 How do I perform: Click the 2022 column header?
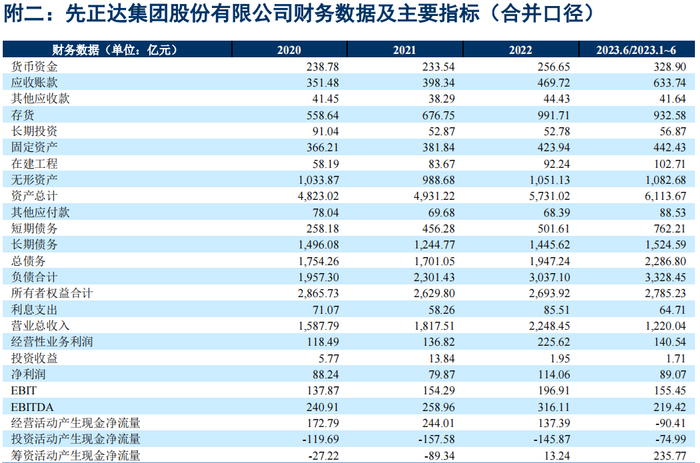(x=521, y=49)
